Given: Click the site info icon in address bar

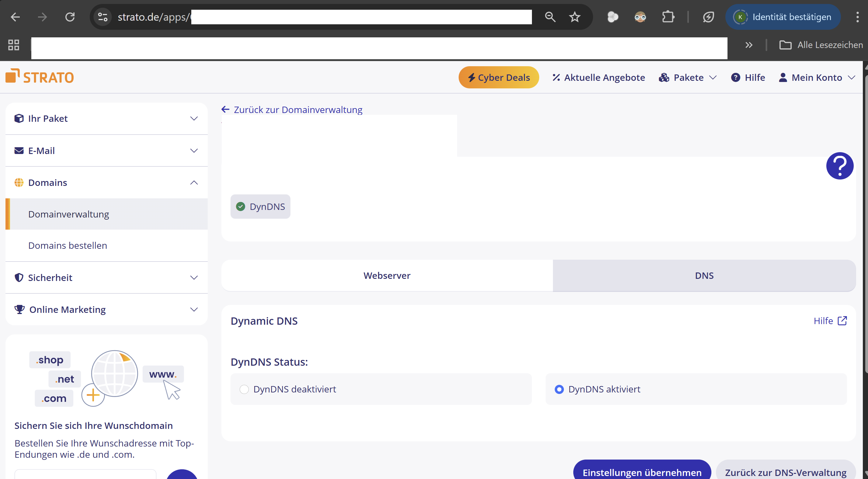Looking at the screenshot, I should 102,17.
